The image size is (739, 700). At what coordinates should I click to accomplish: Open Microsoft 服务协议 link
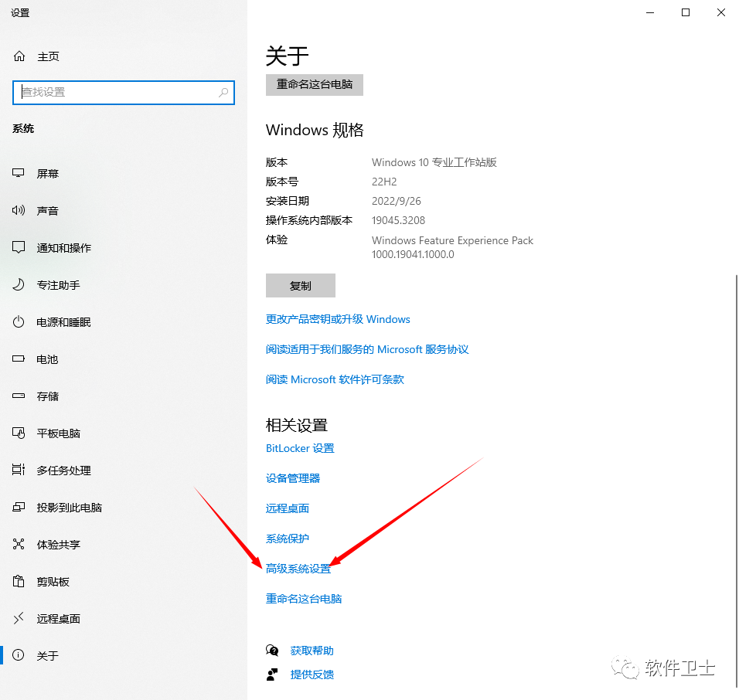(367, 349)
